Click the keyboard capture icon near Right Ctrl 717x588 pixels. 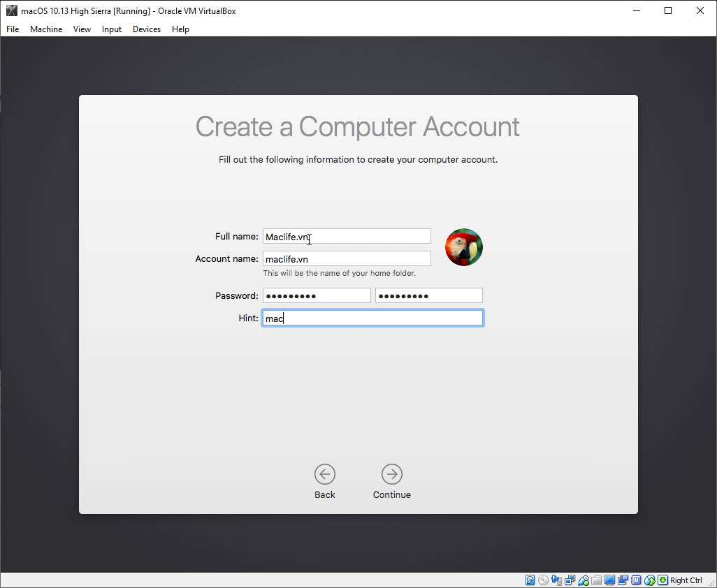coord(663,580)
